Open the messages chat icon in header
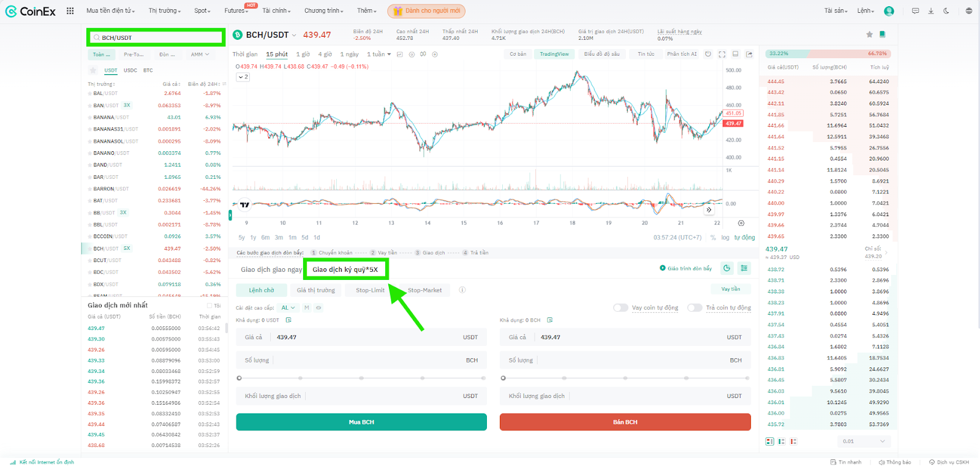Image resolution: width=980 pixels, height=466 pixels. 915,11
